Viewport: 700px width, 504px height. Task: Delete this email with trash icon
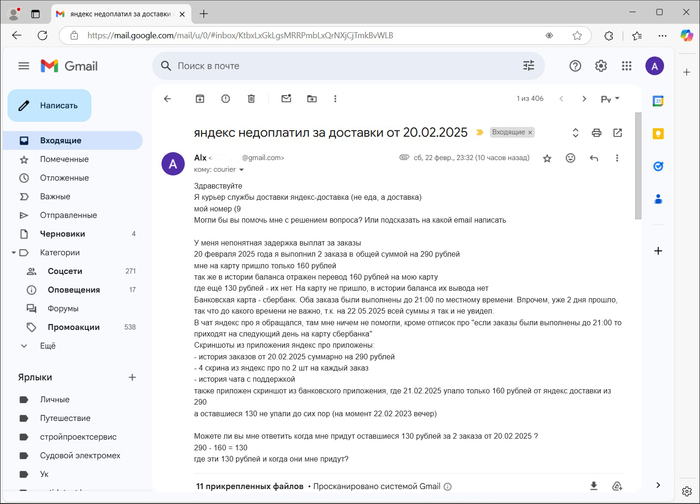pos(251,99)
